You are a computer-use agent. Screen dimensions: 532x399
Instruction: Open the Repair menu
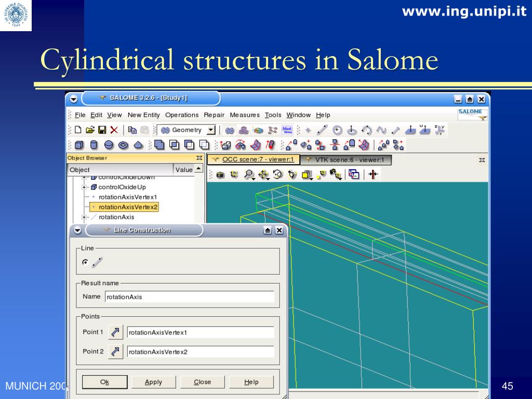pyautogui.click(x=214, y=115)
